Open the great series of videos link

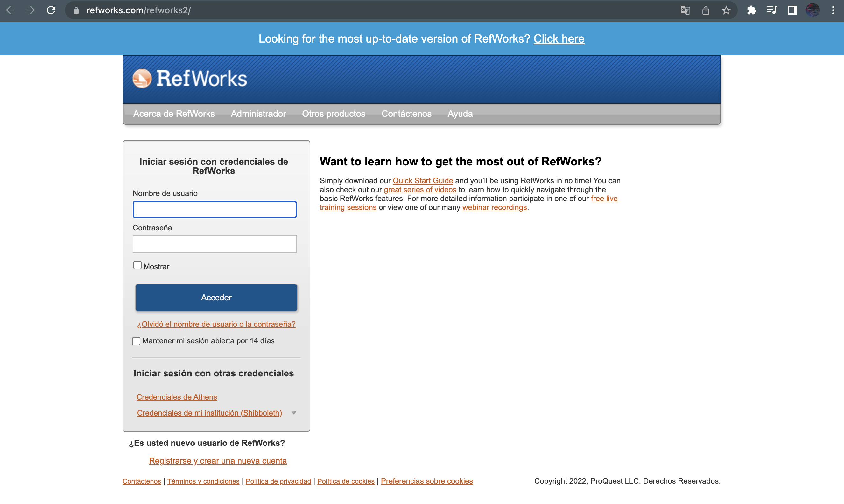(x=420, y=190)
